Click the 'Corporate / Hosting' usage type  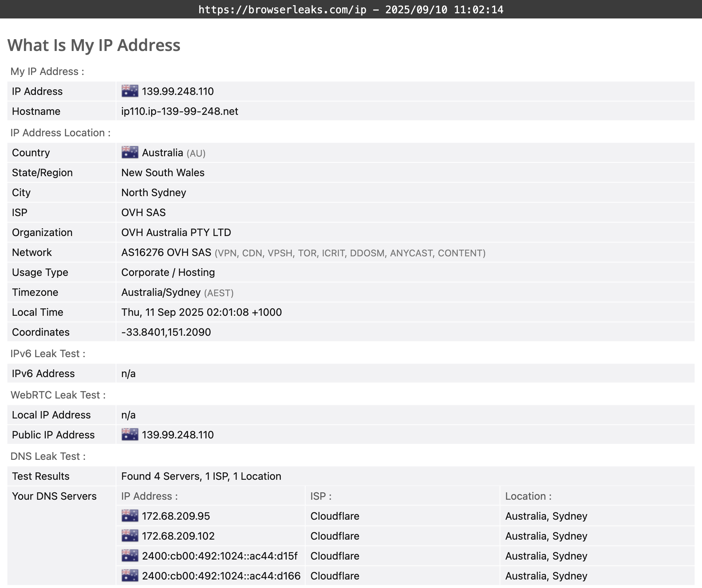point(168,272)
